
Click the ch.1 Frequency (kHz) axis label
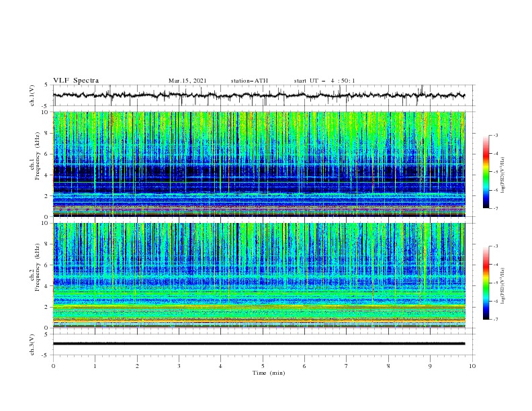pyautogui.click(x=35, y=156)
